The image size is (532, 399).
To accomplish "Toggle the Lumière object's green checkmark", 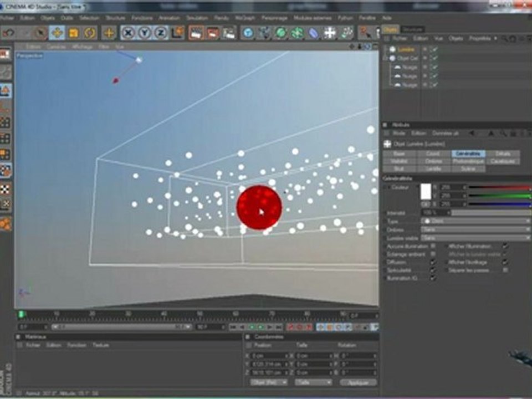I will point(434,49).
